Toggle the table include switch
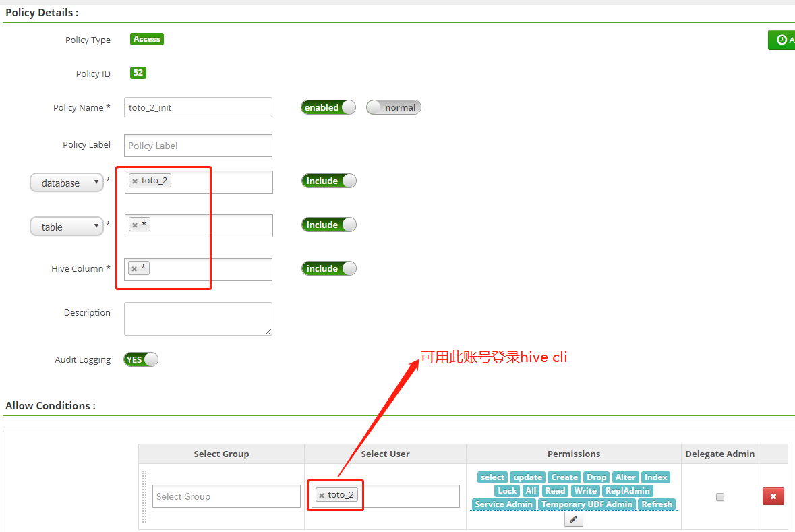Viewport: 795px width, 532px height. [x=329, y=225]
